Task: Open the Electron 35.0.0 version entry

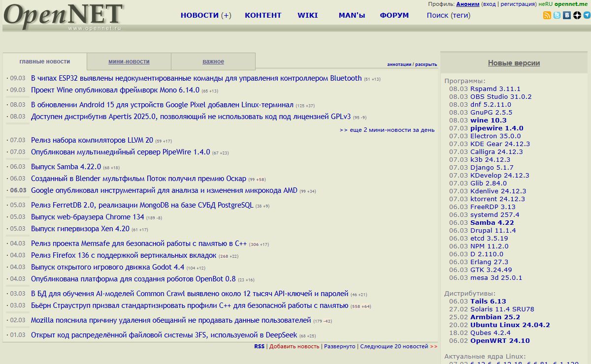Action: coord(495,136)
